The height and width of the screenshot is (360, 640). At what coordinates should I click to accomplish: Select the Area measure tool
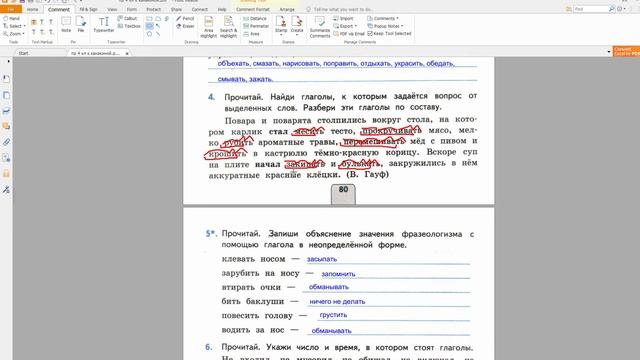point(251,34)
